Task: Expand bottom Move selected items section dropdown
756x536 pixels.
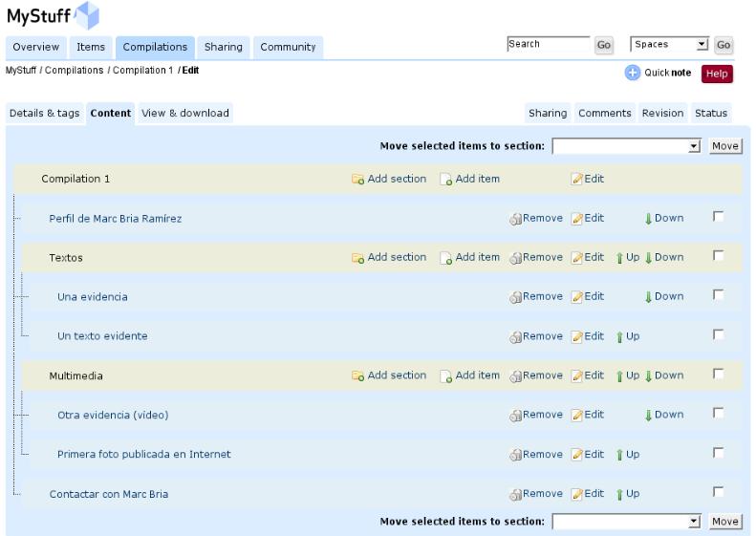Action: tap(626, 522)
